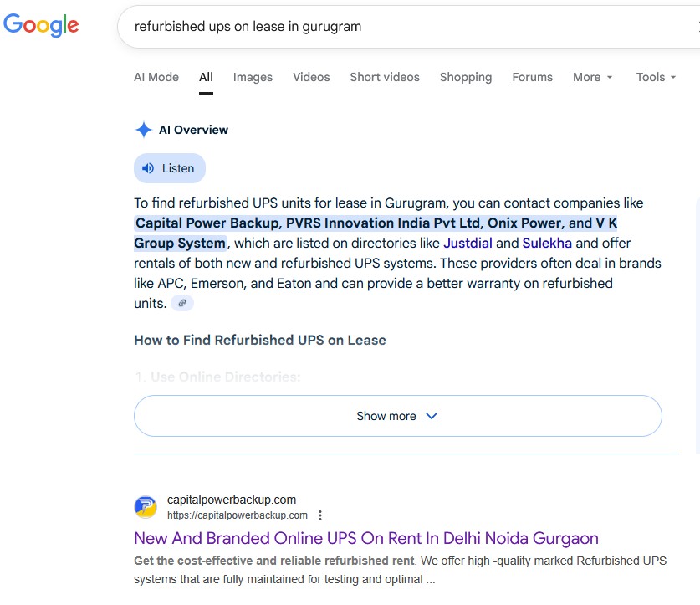Click the search query input field

click(401, 26)
